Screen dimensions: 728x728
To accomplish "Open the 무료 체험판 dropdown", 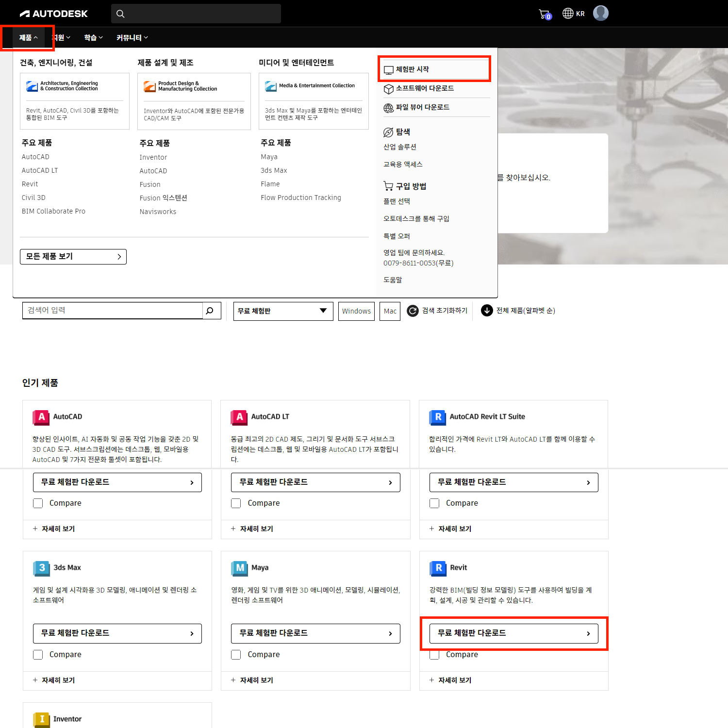I will click(x=283, y=311).
